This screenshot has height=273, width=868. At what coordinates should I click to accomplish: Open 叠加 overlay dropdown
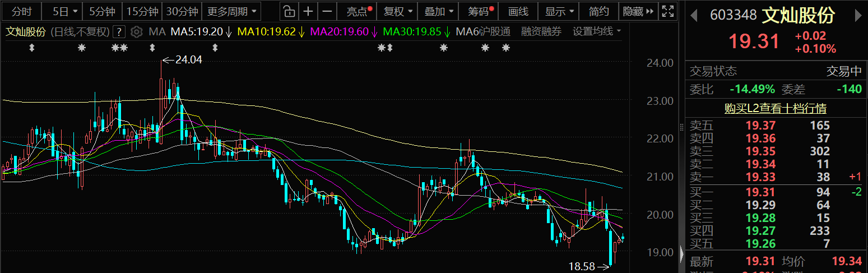[x=438, y=11]
